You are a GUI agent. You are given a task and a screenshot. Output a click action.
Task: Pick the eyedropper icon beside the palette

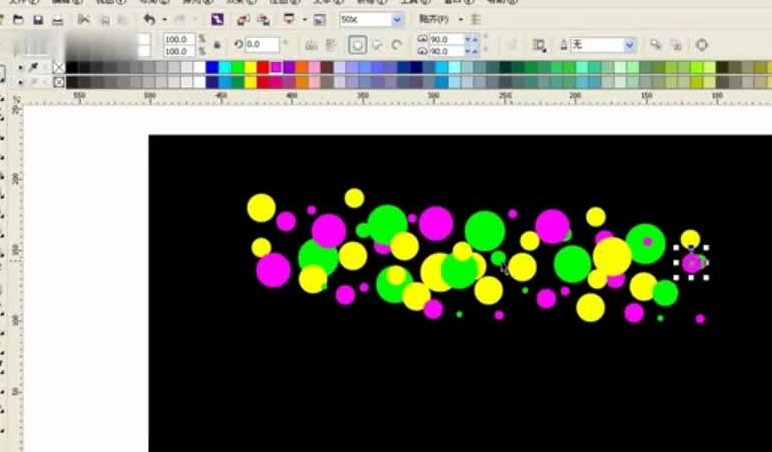(33, 67)
